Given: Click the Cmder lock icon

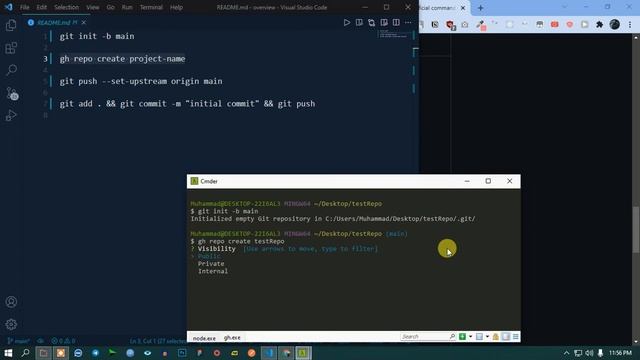Looking at the screenshot, I should tap(496, 336).
